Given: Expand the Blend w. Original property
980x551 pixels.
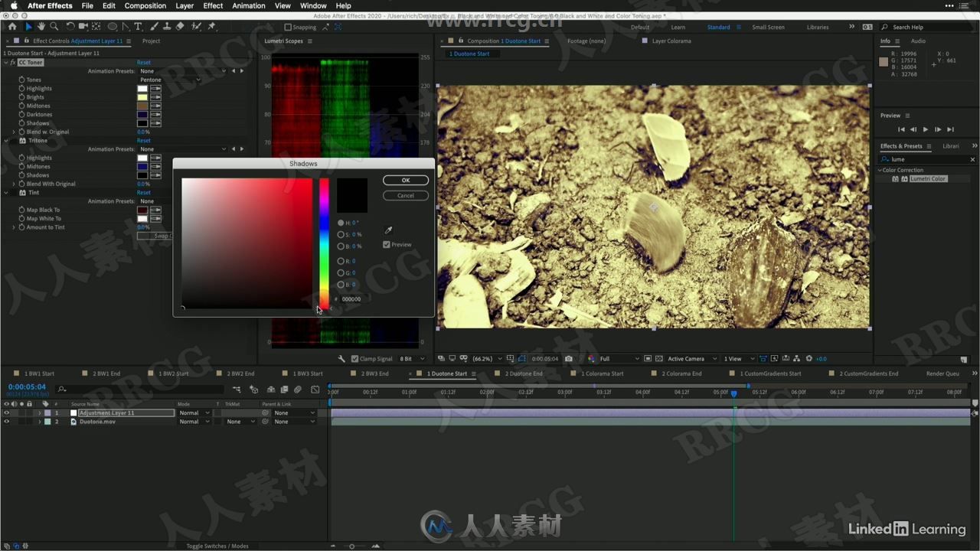Looking at the screenshot, I should click(14, 132).
